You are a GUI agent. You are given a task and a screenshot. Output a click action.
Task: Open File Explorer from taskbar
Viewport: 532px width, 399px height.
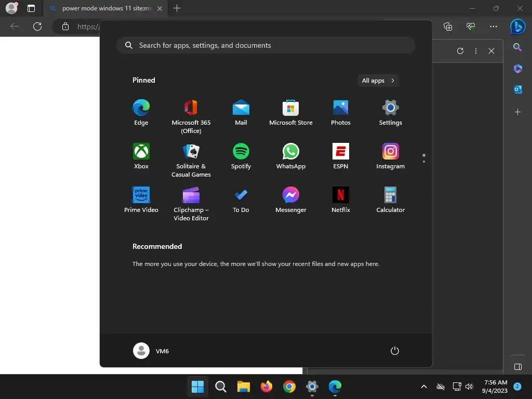coord(243,387)
